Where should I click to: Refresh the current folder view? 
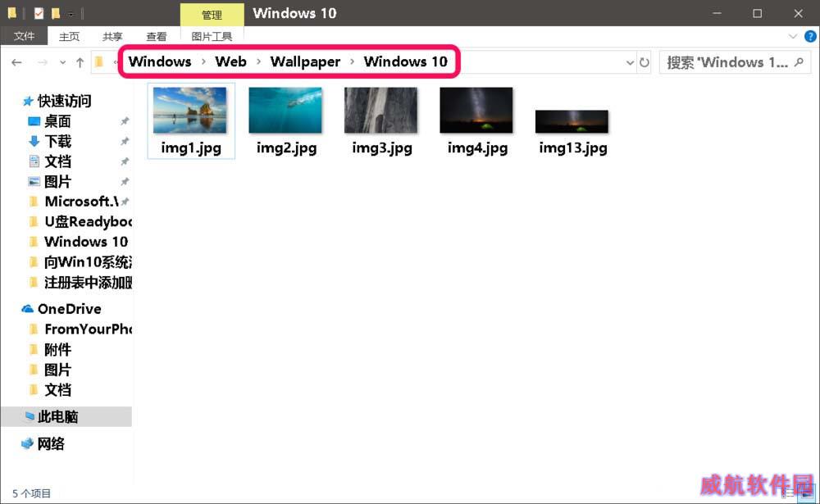click(645, 63)
